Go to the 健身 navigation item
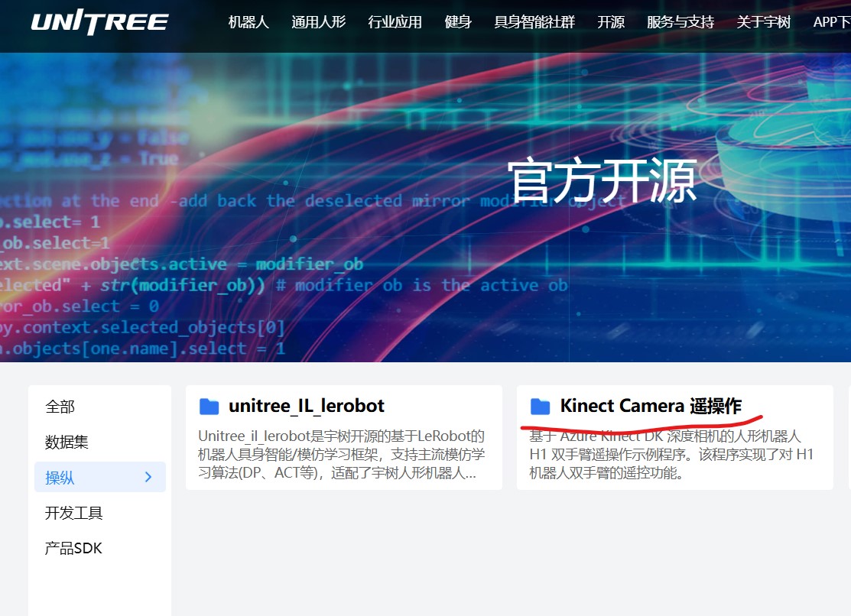Viewport: 851px width, 616px height. pos(458,22)
